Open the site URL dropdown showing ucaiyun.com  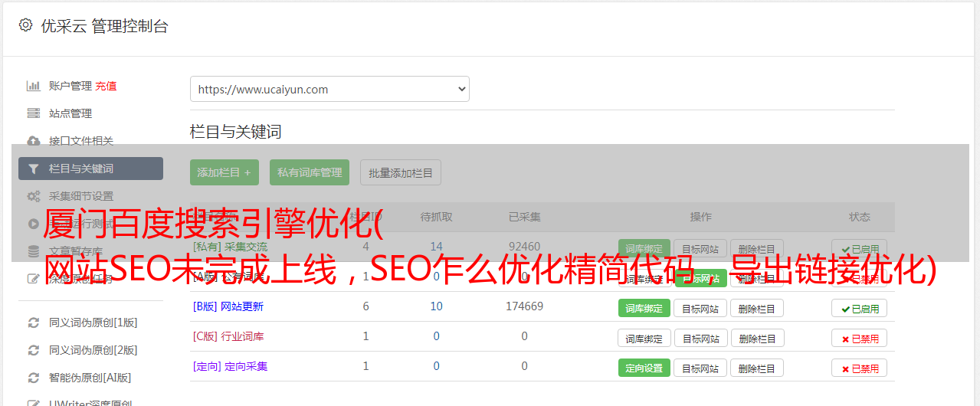tap(329, 89)
